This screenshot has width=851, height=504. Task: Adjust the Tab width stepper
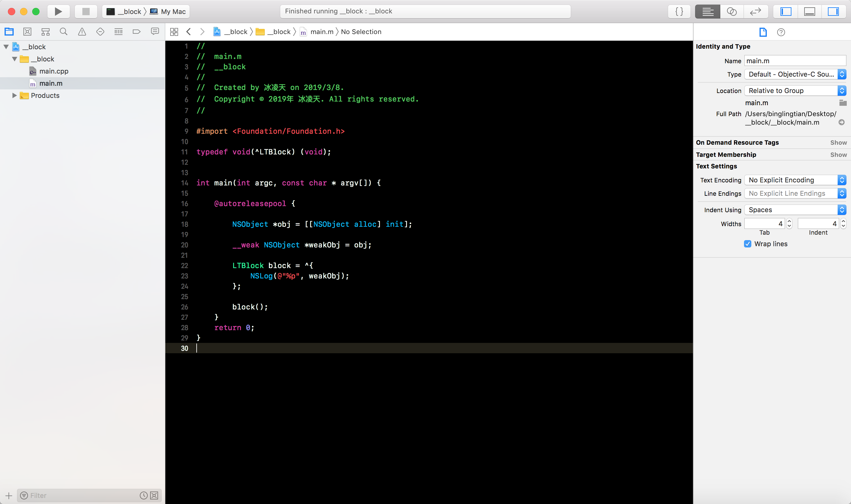tap(789, 223)
